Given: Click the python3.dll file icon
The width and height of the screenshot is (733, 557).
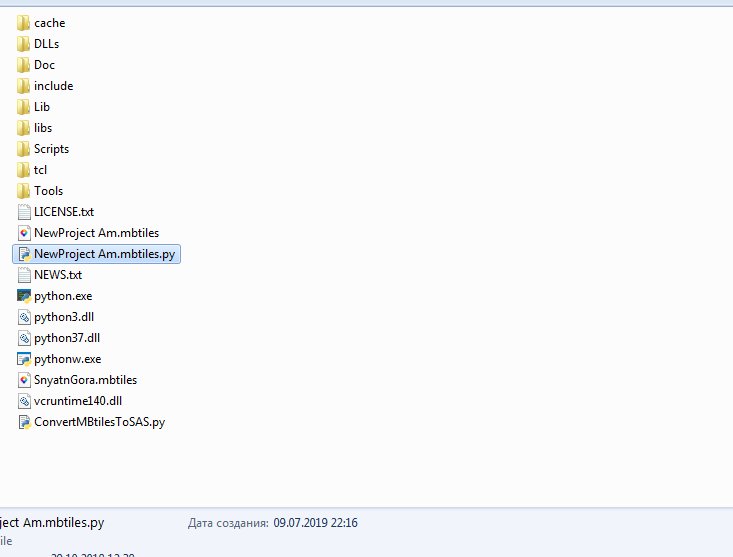Looking at the screenshot, I should tap(24, 317).
